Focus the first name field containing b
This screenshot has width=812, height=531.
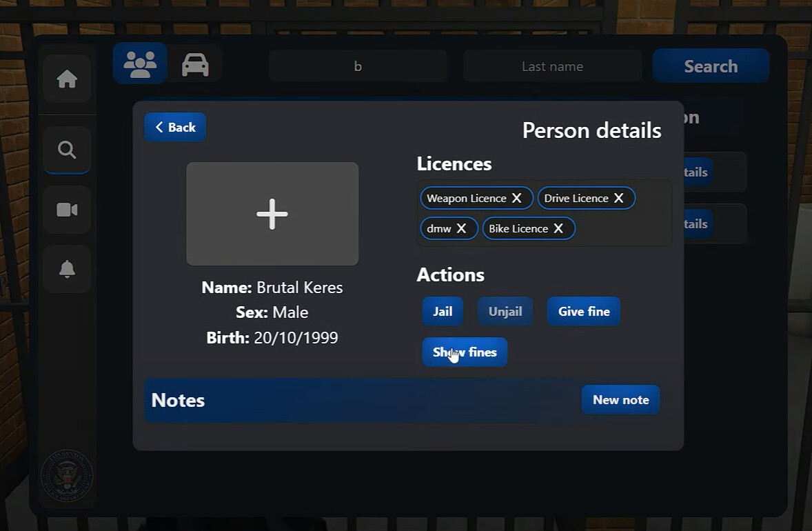click(x=358, y=66)
